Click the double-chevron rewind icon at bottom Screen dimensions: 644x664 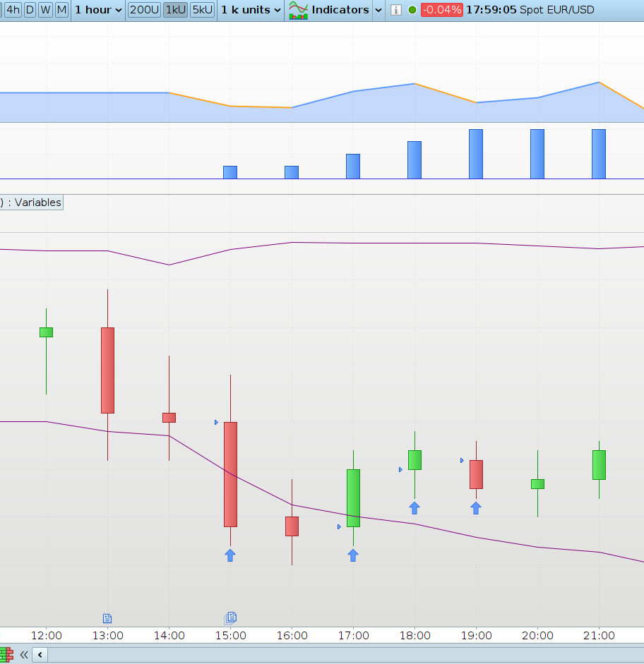point(24,655)
